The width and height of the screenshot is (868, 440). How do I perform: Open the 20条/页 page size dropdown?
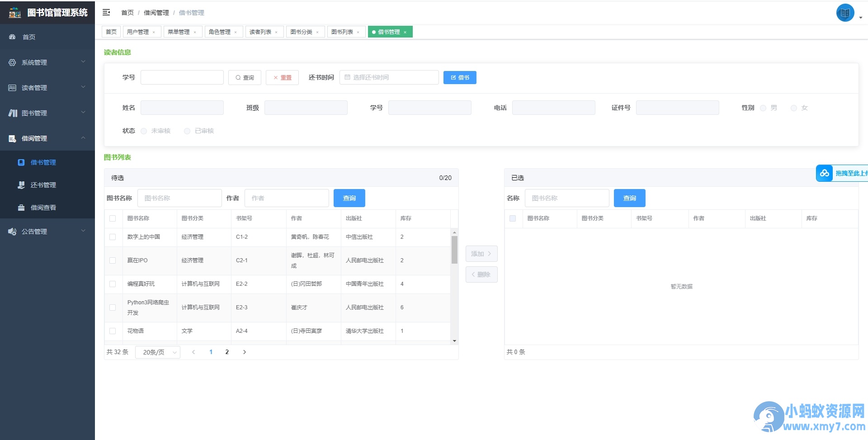click(158, 352)
